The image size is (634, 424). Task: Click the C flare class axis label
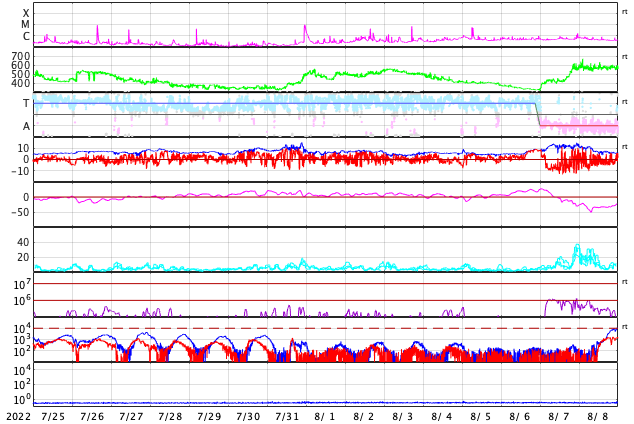coord(26,37)
